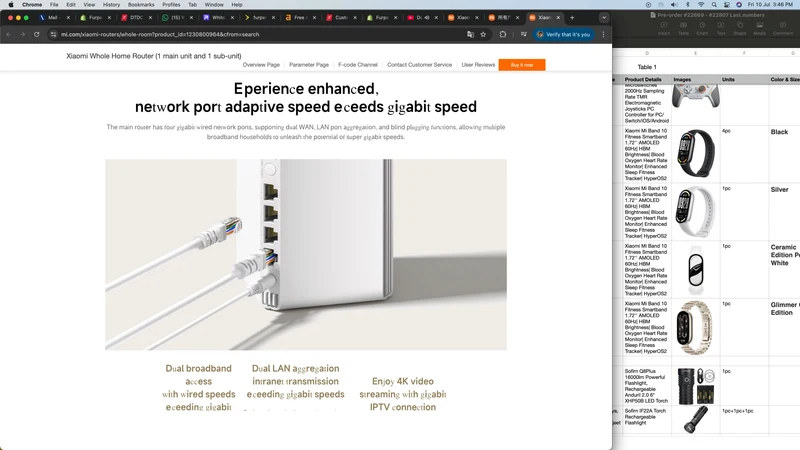Mute the YouTube tab audio icon
This screenshot has height=450, width=800.
[x=427, y=17]
